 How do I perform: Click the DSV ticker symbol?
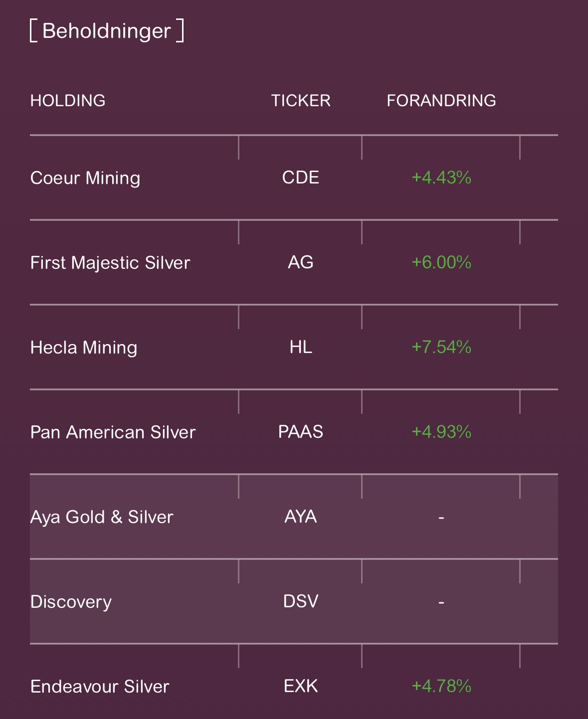pyautogui.click(x=301, y=601)
